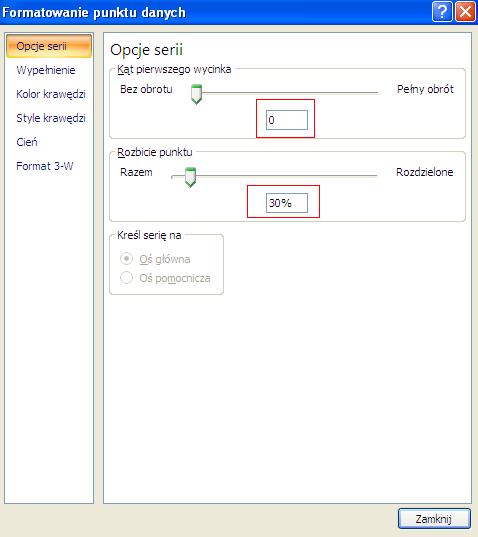Viewport: 478px width, 537px height.
Task: Click the Kreśl serię na group label
Action: click(149, 235)
